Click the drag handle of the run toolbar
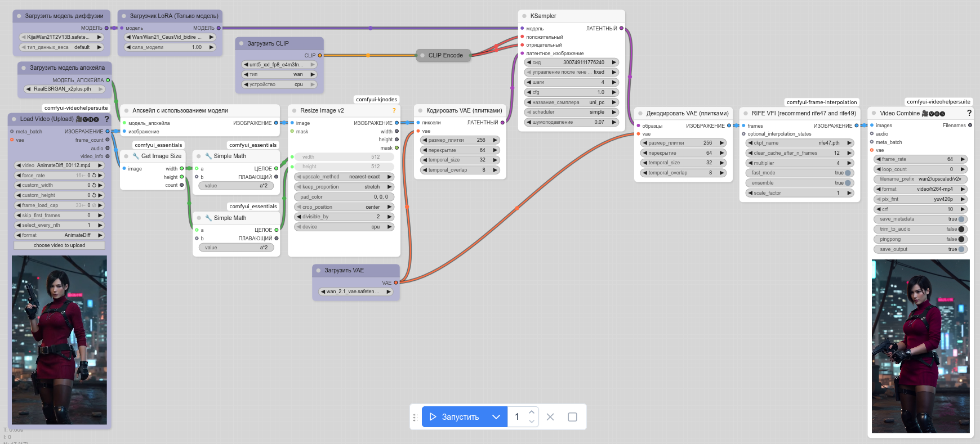 tap(415, 417)
